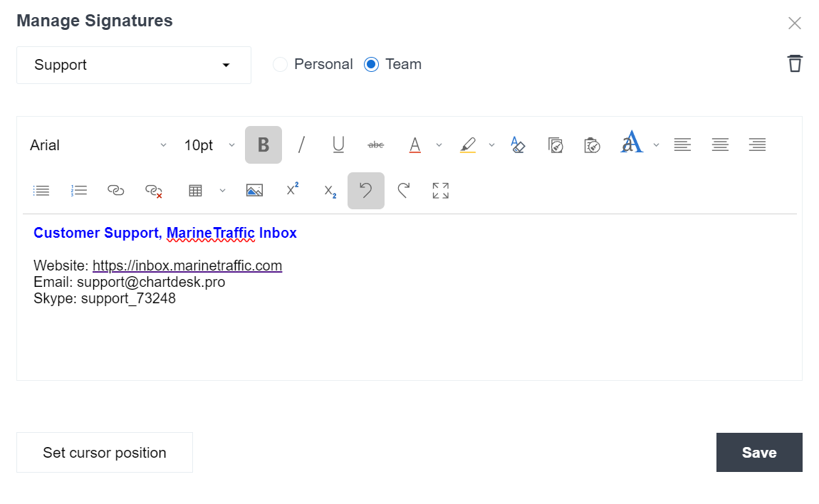The image size is (819, 504).
Task: Undo the last change
Action: [x=365, y=191]
